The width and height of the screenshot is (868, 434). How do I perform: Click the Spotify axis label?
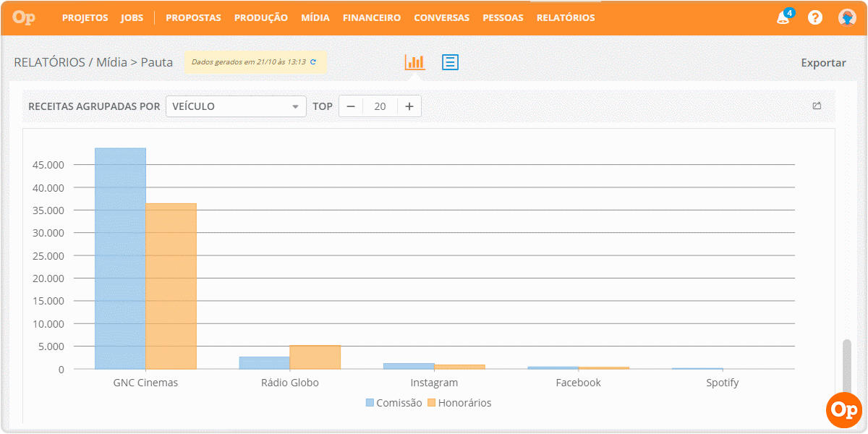click(x=723, y=383)
